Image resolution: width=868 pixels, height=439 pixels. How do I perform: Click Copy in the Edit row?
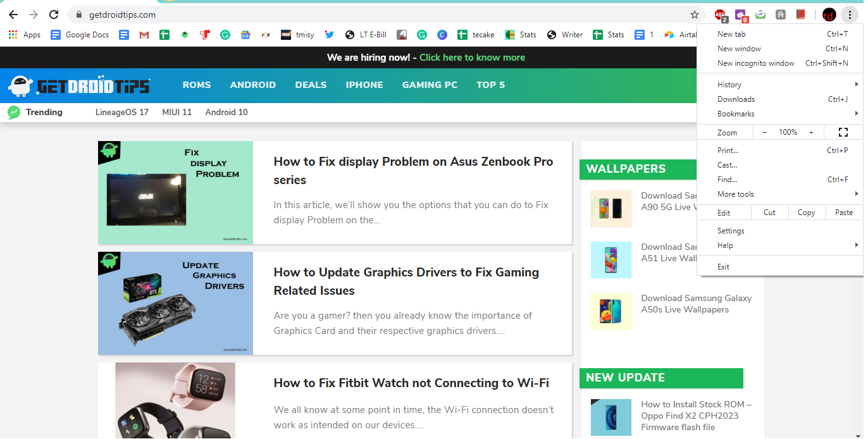click(807, 213)
